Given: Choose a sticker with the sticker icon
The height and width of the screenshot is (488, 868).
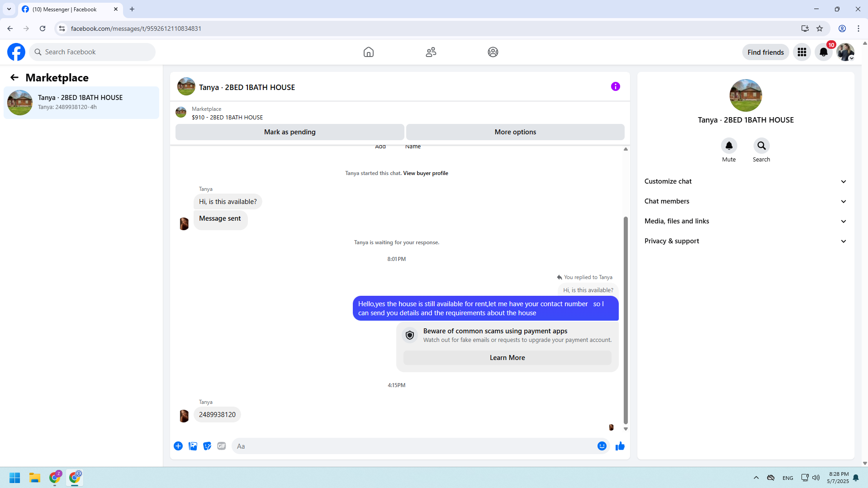Looking at the screenshot, I should pyautogui.click(x=207, y=446).
